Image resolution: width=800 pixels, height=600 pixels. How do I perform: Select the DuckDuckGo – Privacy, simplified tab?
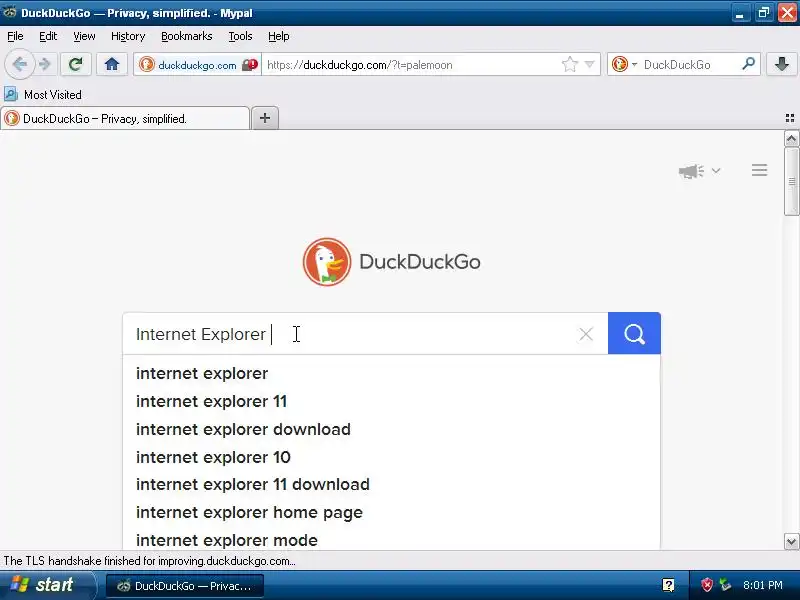tap(125, 119)
